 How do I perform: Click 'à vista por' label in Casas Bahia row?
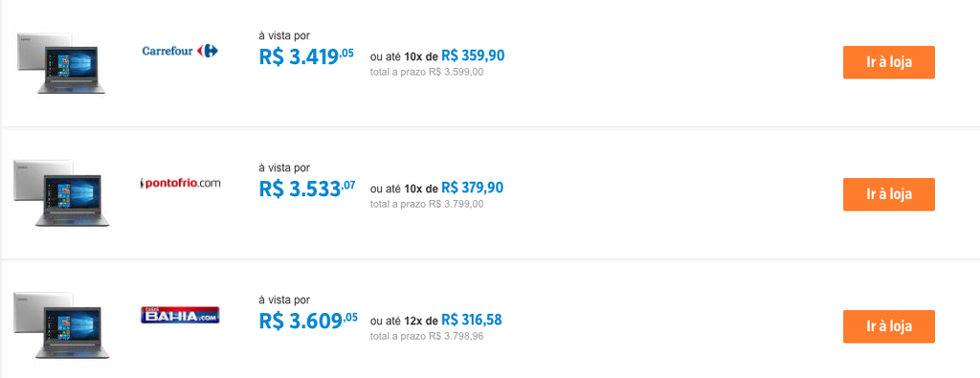click(x=284, y=300)
